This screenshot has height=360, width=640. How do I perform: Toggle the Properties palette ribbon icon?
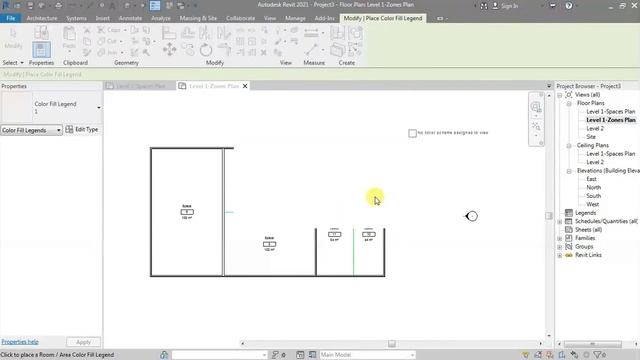point(41,50)
